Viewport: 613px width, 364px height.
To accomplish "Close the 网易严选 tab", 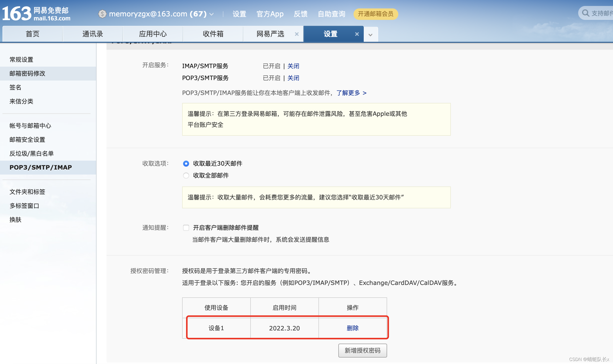I will tap(297, 34).
